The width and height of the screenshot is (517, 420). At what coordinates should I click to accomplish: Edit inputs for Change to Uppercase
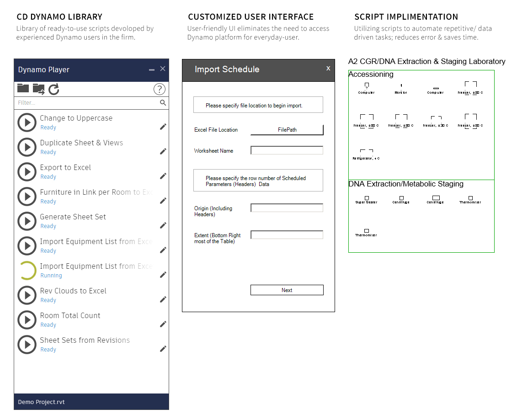point(163,127)
